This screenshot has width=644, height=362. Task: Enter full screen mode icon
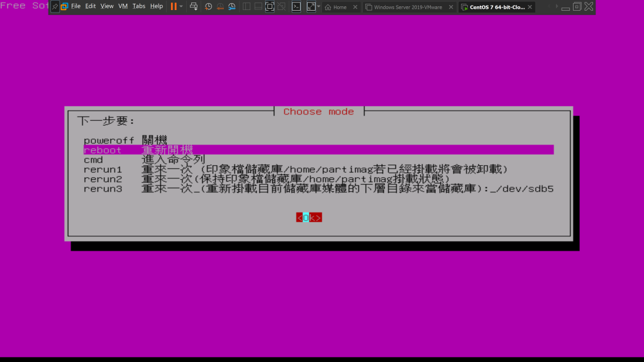270,6
